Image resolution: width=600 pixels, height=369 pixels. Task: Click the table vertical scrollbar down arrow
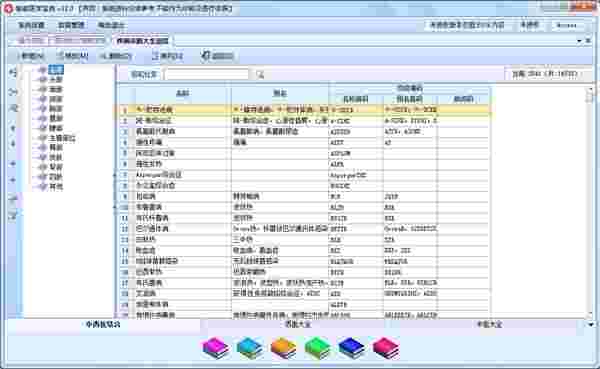point(591,314)
